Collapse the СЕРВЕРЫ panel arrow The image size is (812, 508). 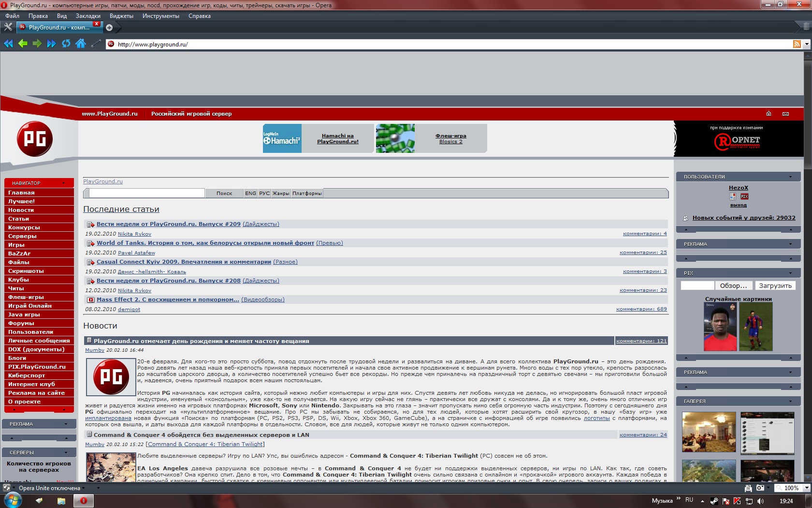[x=66, y=452]
